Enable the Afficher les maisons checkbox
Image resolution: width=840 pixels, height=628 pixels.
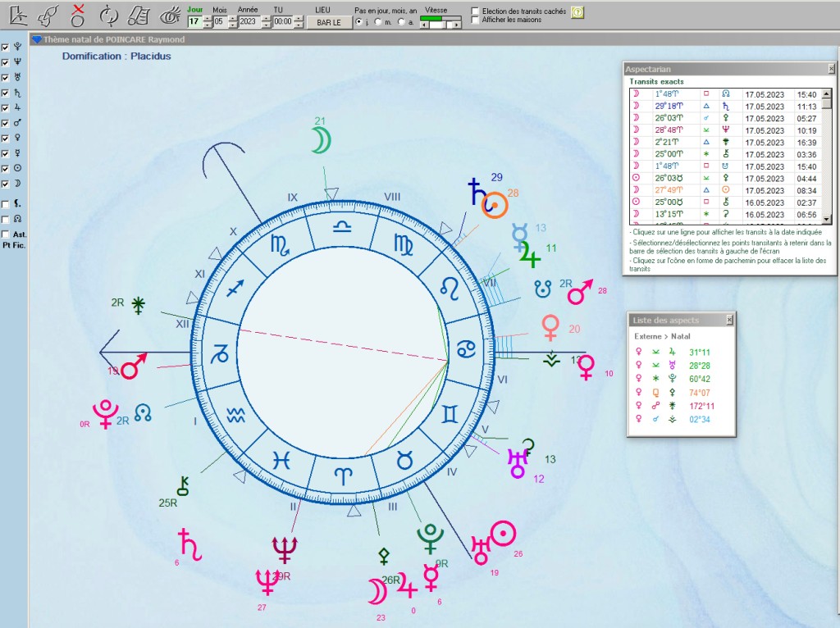474,20
